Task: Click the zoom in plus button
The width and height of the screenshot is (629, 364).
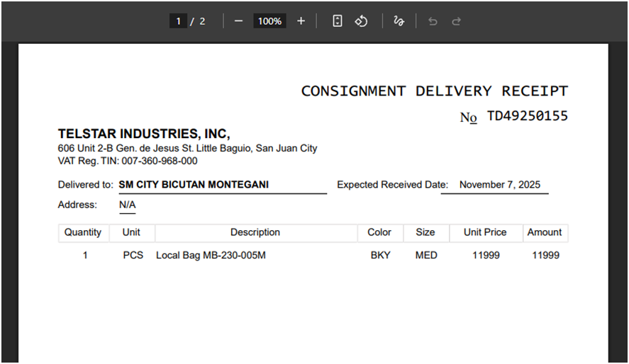Action: pyautogui.click(x=301, y=21)
